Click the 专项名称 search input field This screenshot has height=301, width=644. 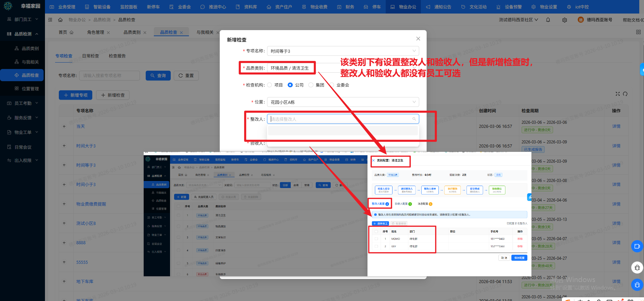coord(110,76)
